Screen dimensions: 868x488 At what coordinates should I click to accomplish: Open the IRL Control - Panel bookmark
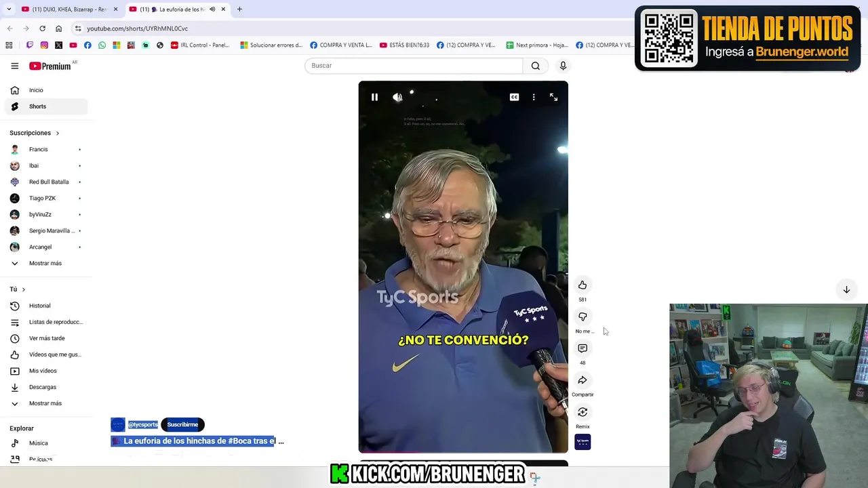tap(201, 45)
